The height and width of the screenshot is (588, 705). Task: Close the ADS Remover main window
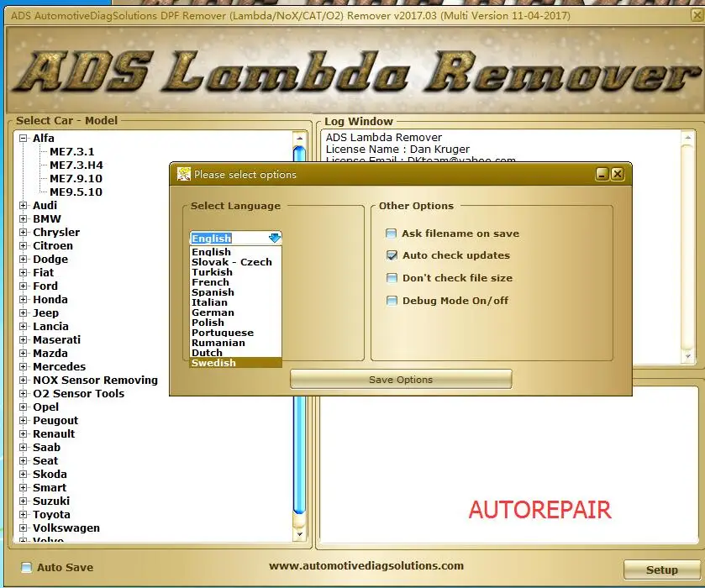pyautogui.click(x=697, y=16)
